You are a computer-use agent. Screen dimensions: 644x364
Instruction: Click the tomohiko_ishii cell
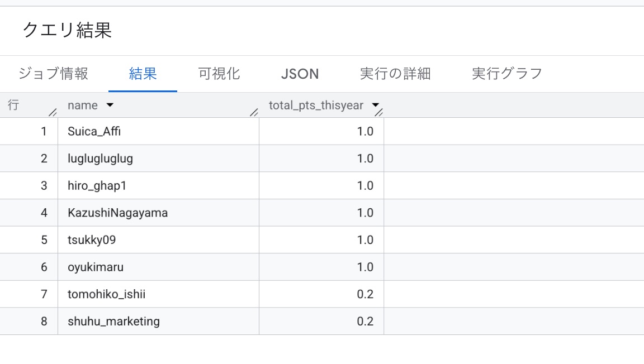tap(106, 294)
